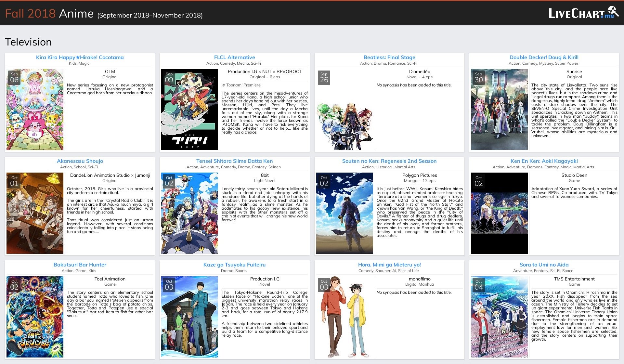Click Diomedéa studio name
The image size is (624, 364).
point(420,71)
